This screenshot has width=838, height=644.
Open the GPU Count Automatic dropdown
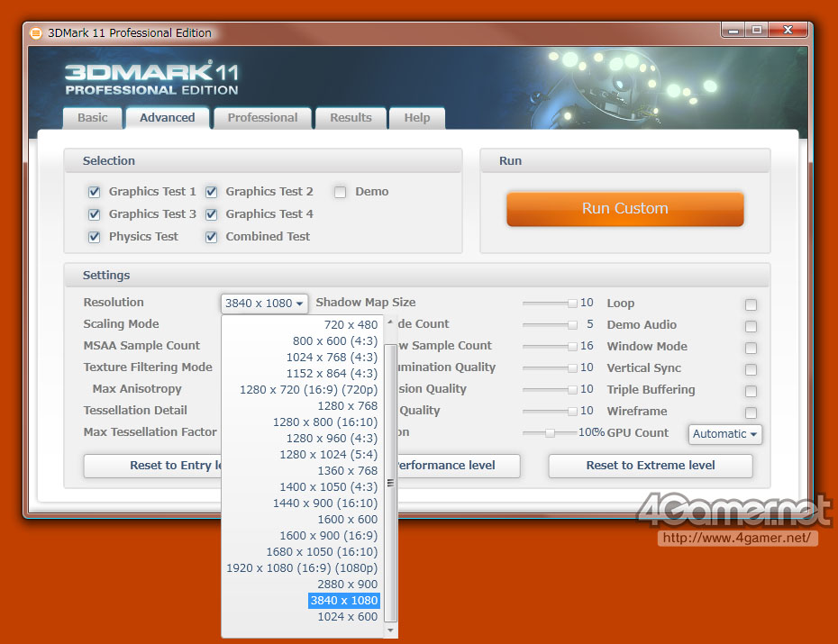click(724, 434)
